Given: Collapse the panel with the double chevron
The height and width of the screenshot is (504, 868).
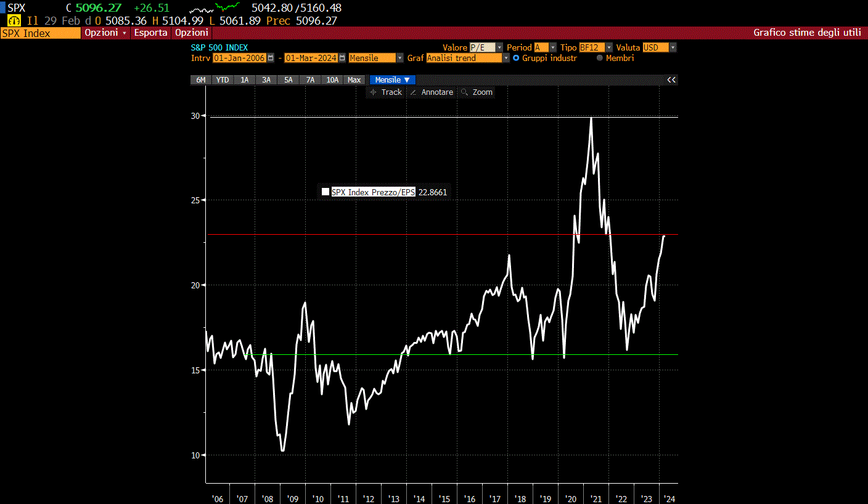Looking at the screenshot, I should point(671,80).
